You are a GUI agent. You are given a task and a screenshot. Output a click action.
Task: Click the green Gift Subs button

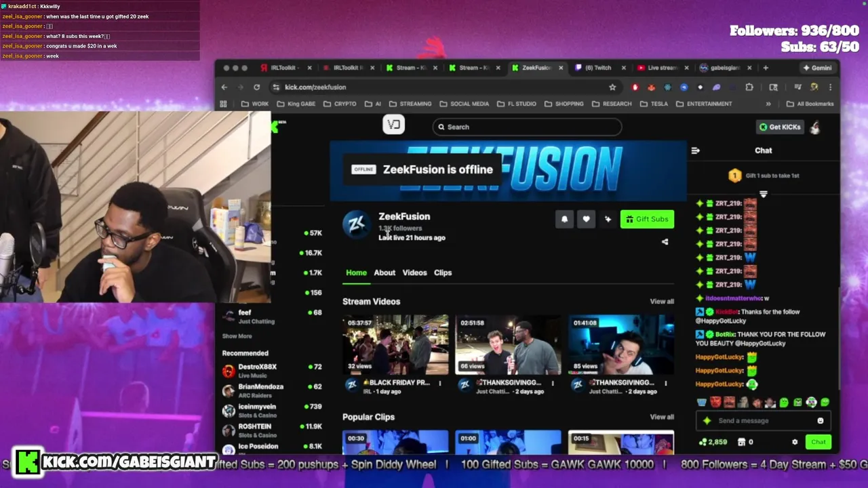(x=647, y=219)
